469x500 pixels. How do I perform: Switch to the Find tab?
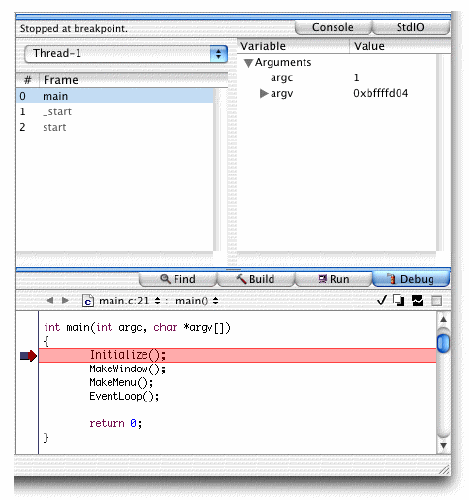[x=178, y=279]
